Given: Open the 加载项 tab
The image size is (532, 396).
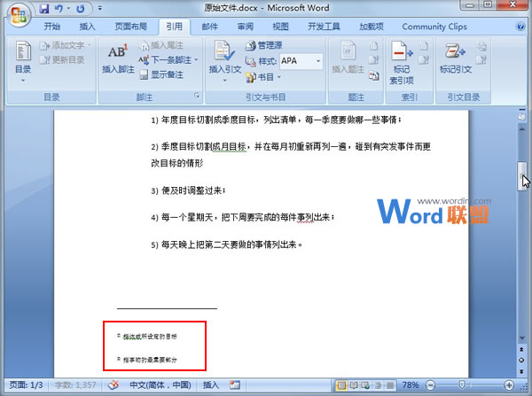Looking at the screenshot, I should [x=372, y=27].
